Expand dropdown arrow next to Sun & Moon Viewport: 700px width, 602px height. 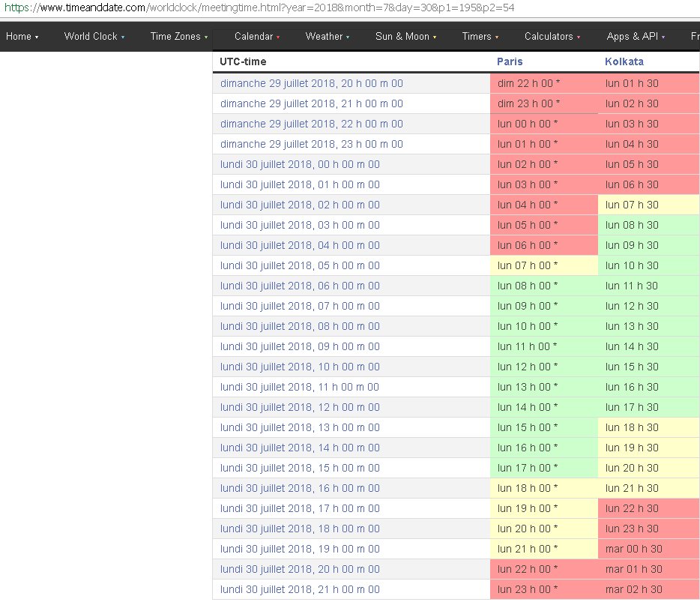435,37
